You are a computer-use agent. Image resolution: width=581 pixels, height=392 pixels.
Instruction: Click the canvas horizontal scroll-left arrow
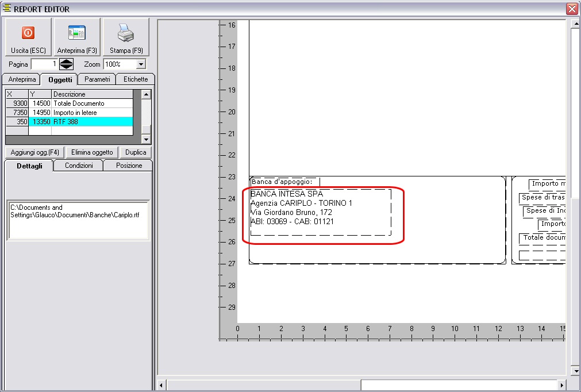(x=161, y=385)
